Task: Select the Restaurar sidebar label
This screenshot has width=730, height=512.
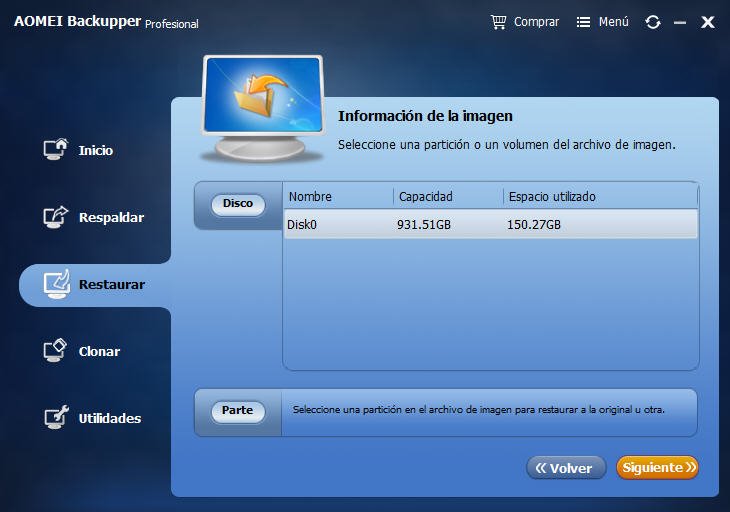Action: coord(112,284)
